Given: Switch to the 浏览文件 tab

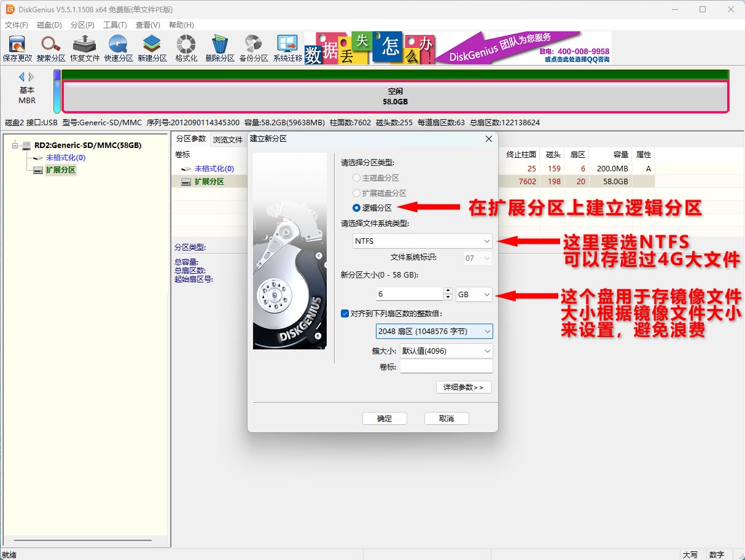Looking at the screenshot, I should click(x=228, y=140).
